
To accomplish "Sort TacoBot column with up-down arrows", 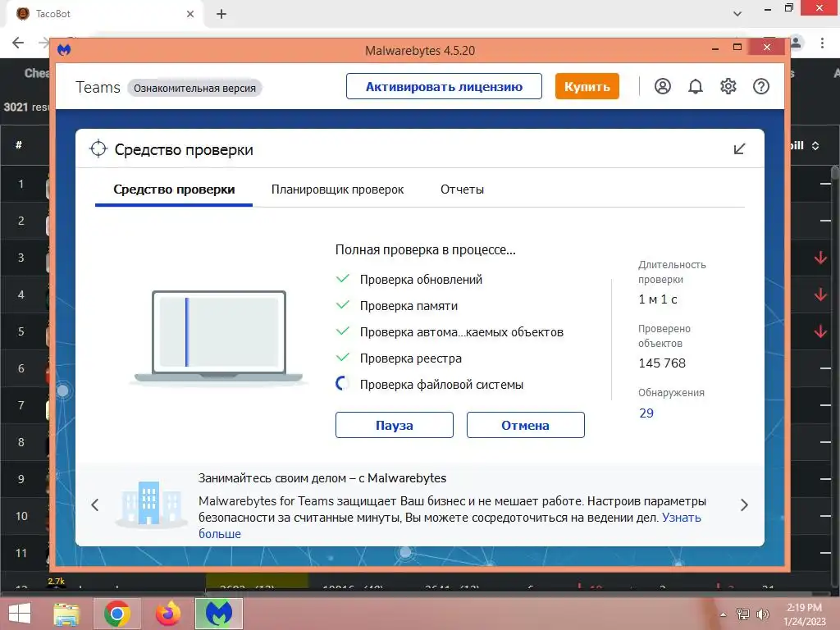I will tap(815, 146).
